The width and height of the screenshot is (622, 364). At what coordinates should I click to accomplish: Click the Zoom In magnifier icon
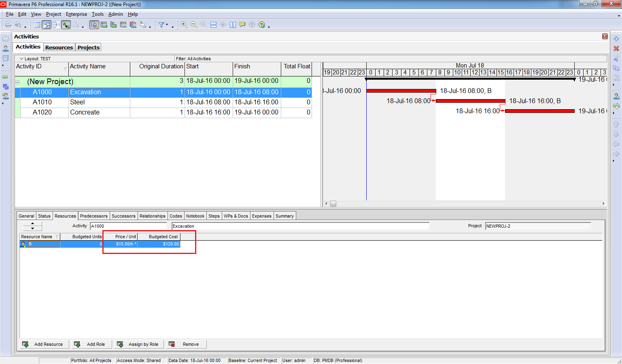click(184, 25)
